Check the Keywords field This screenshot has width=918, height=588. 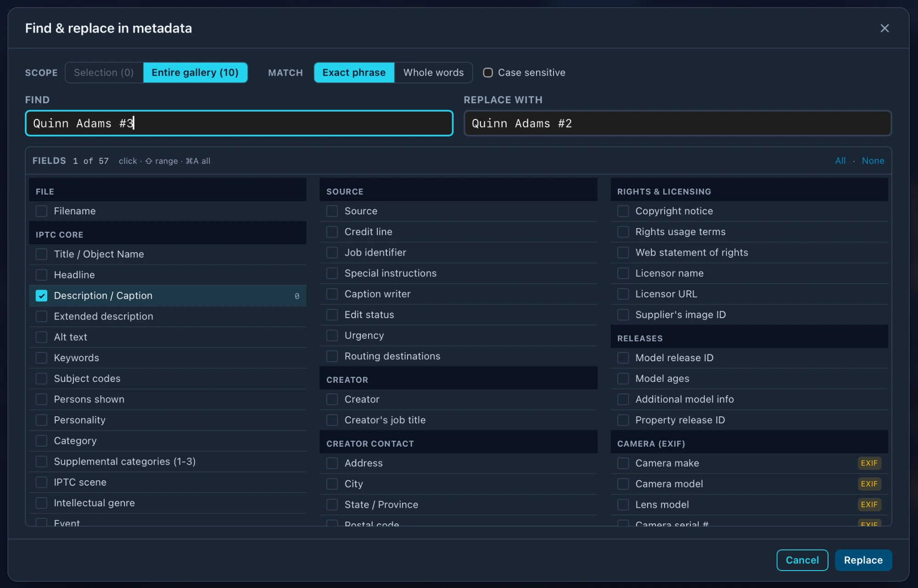tap(41, 358)
